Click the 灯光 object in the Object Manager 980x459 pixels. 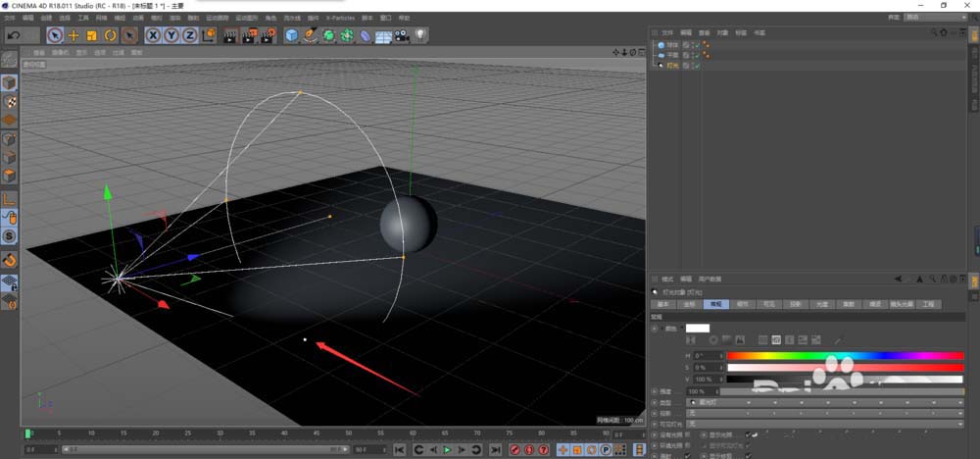click(x=671, y=66)
